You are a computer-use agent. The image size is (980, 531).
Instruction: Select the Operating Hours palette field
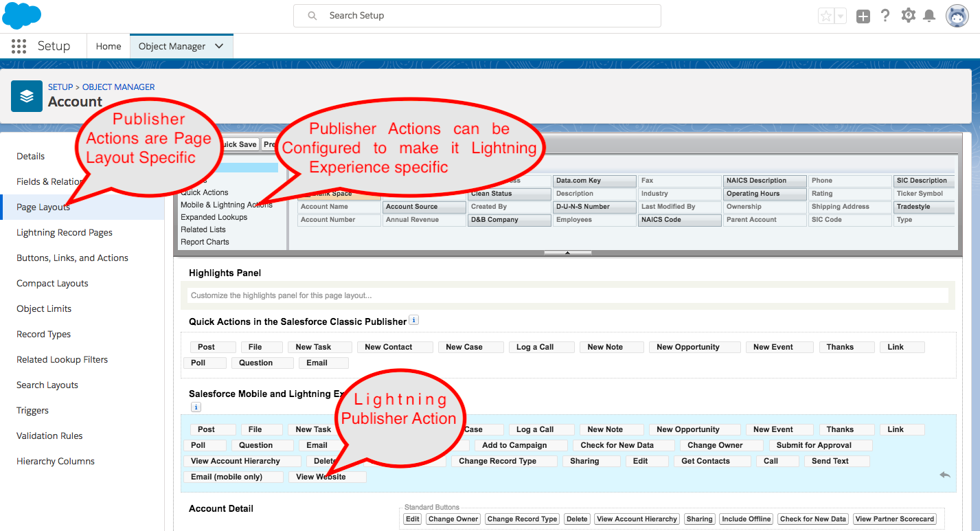coord(765,194)
